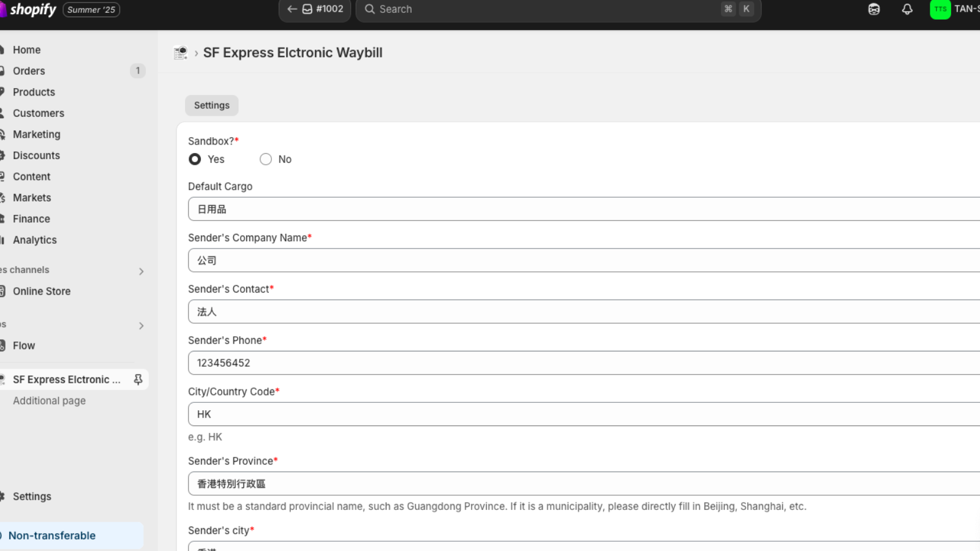Image resolution: width=980 pixels, height=551 pixels.
Task: Click the Non-transferable banner
Action: (71, 536)
